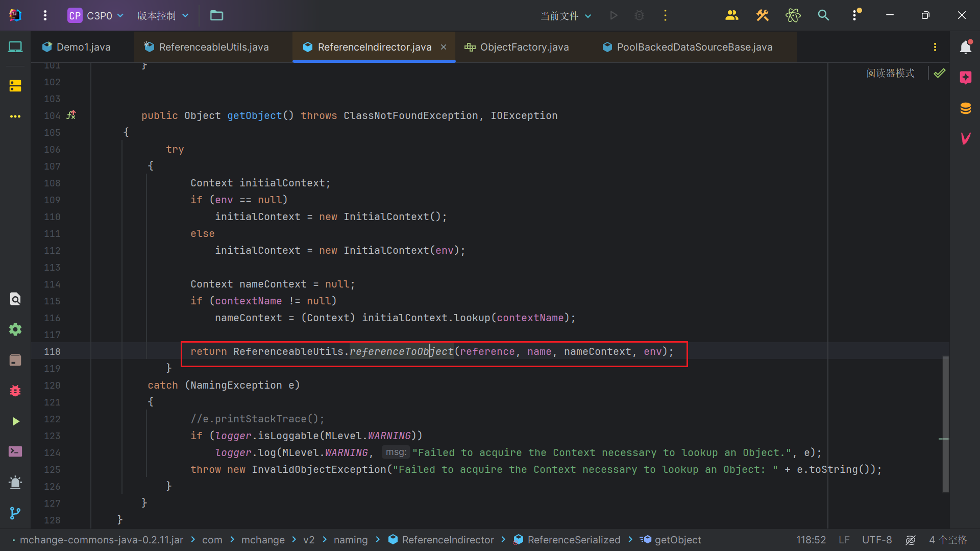
Task: Open the yellow Structure tool window icon
Action: [x=15, y=86]
